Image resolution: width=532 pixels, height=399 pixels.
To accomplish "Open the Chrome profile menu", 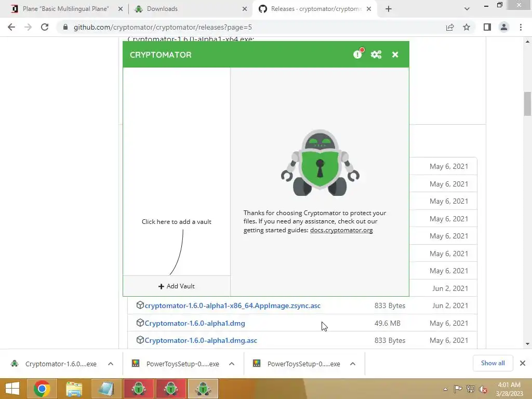I will (504, 27).
